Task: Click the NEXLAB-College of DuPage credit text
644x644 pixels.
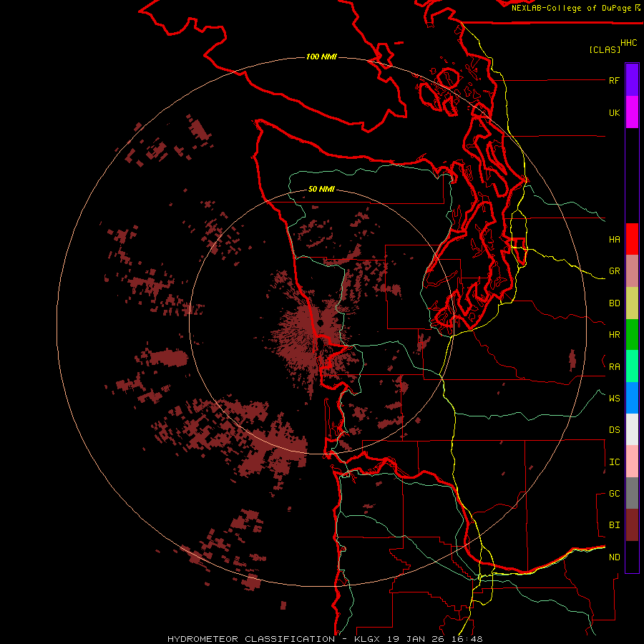Action: (571, 8)
